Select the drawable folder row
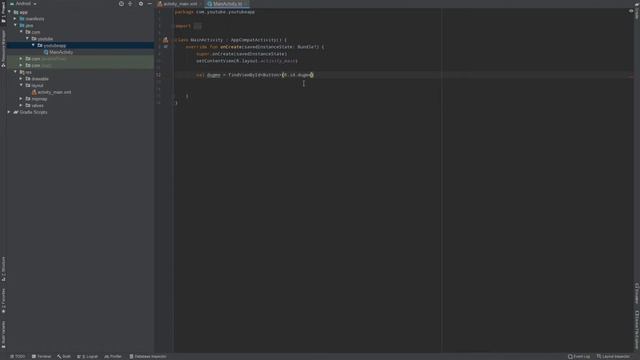640x360 pixels. tap(80, 78)
